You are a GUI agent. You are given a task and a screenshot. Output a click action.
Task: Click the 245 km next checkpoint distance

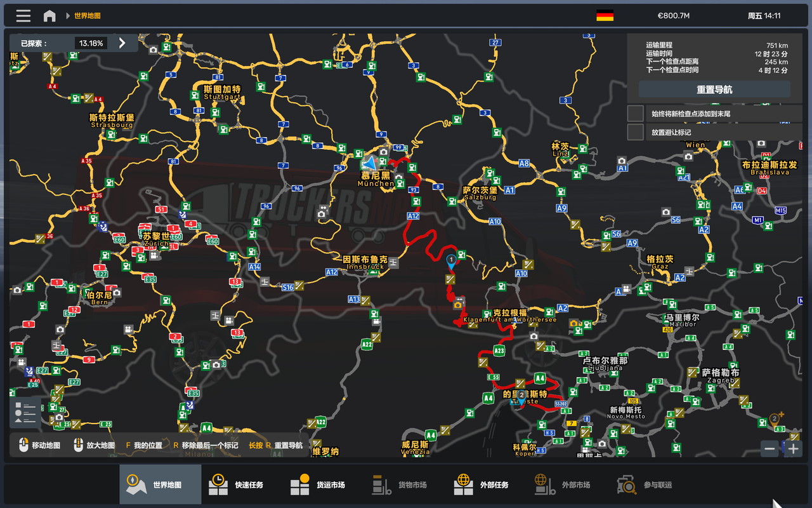776,62
